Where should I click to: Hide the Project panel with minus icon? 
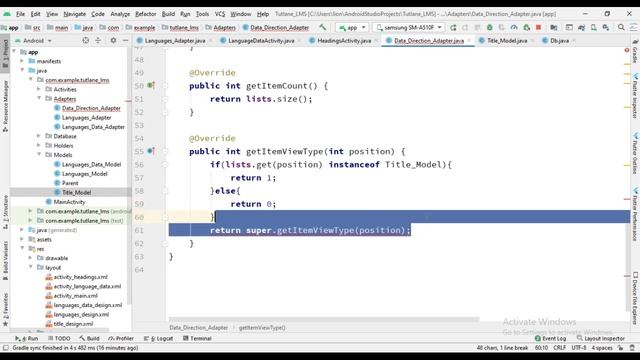point(125,40)
